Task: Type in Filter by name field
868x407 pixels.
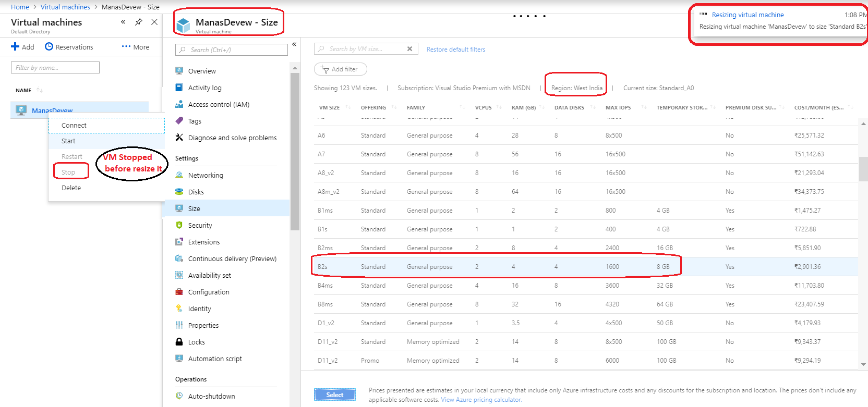Action: coord(55,68)
